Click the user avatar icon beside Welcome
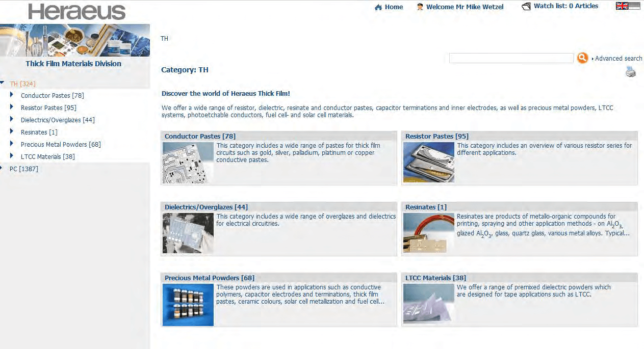 click(420, 7)
